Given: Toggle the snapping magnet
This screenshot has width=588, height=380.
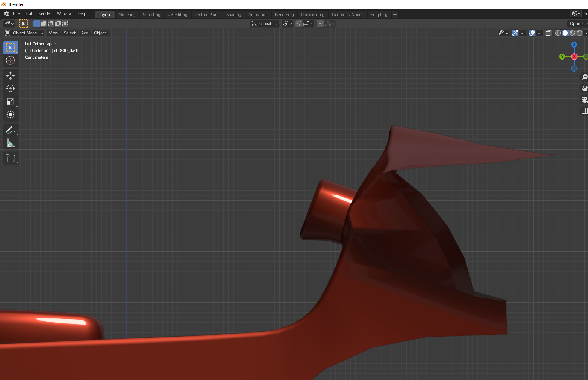Looking at the screenshot, I should [x=299, y=24].
